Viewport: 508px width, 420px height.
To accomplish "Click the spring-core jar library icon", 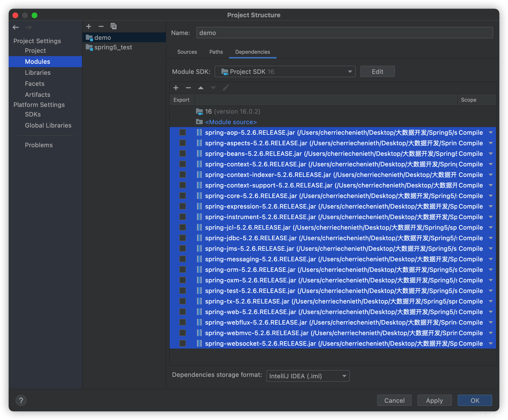I will 199,196.
